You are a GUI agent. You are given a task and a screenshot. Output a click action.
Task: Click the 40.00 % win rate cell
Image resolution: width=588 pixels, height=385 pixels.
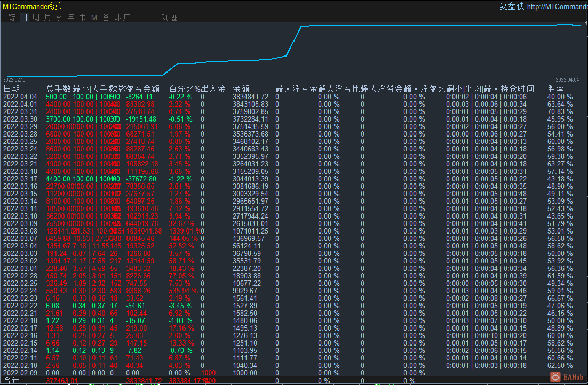pyautogui.click(x=560, y=97)
